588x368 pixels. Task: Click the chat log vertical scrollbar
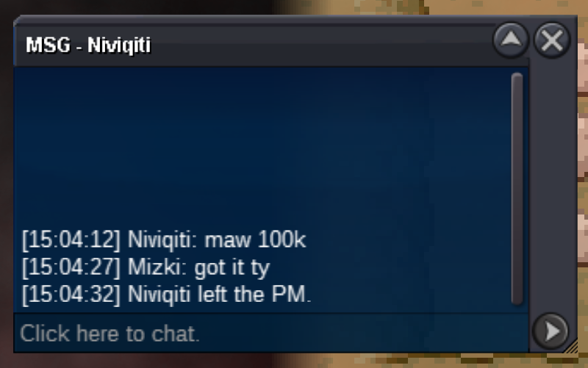click(517, 189)
